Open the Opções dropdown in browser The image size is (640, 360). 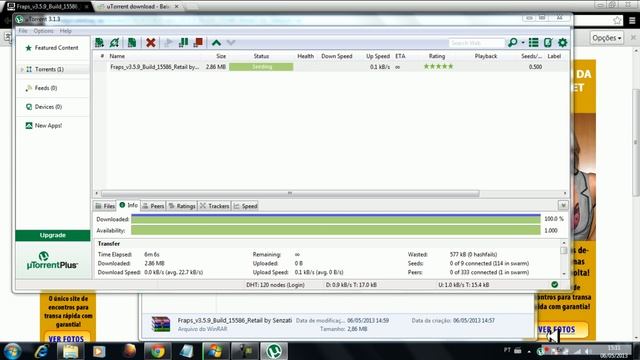pyautogui.click(x=607, y=38)
